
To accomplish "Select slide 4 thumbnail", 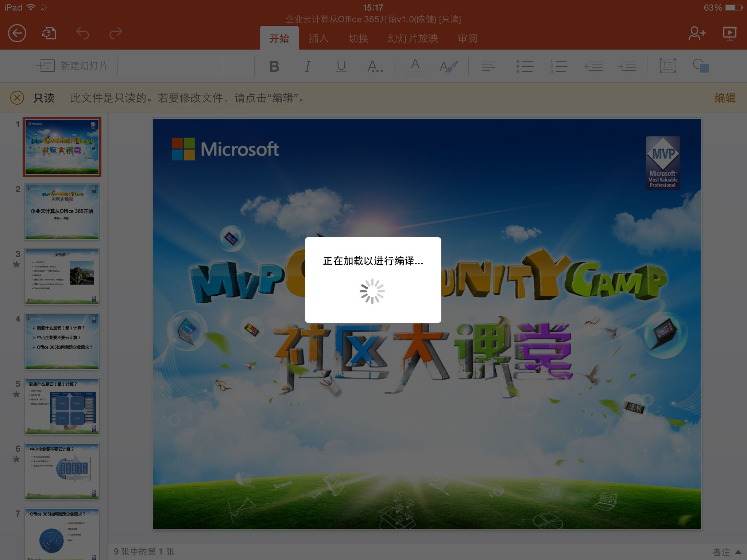I will 62,342.
